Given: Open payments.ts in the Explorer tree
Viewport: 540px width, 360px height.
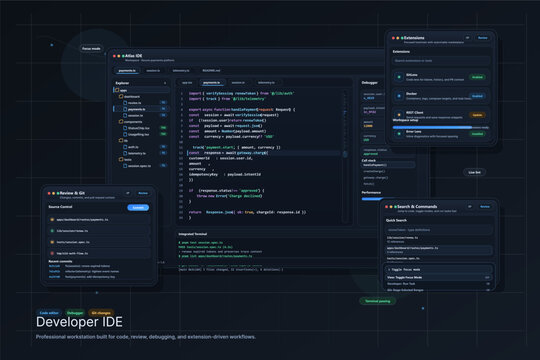Looking at the screenshot, I should (142, 109).
